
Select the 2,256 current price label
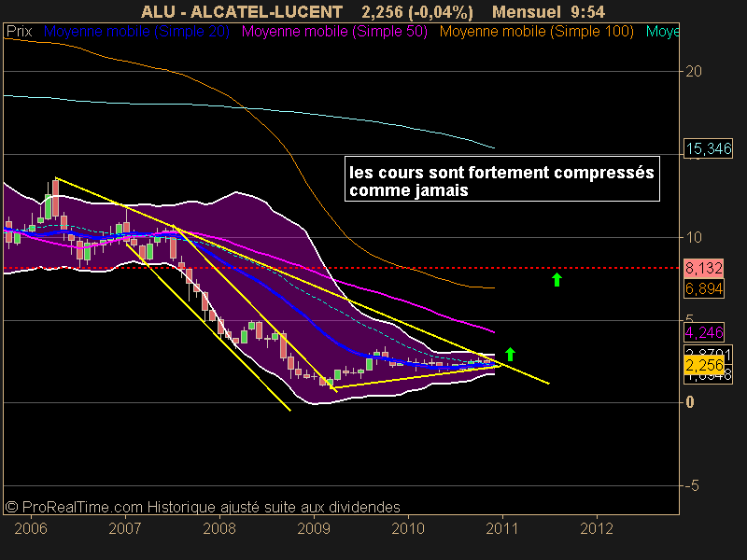pyautogui.click(x=704, y=366)
